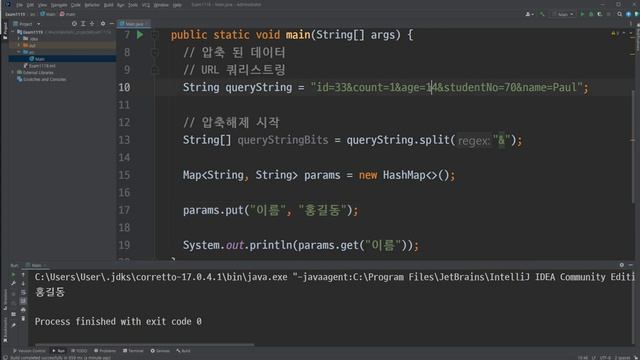640x360 pixels.
Task: Switch to the Main.java editor tab
Action: pos(133,24)
